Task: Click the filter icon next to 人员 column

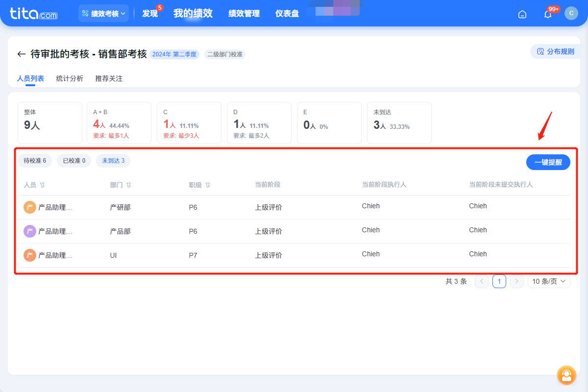Action: click(43, 185)
